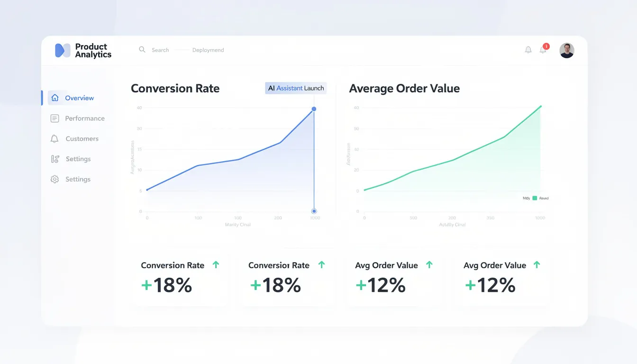Click the Product Analytics logo mark

(x=64, y=50)
